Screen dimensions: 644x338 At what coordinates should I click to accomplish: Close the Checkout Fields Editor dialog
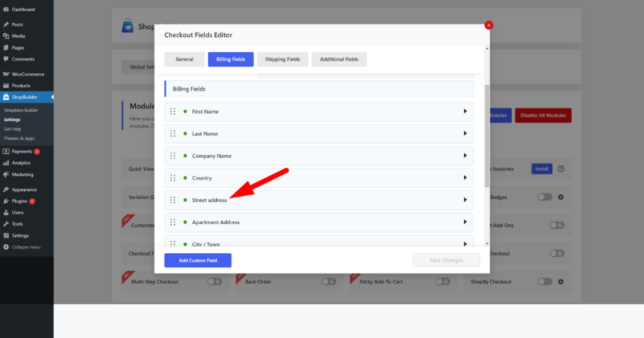point(489,25)
